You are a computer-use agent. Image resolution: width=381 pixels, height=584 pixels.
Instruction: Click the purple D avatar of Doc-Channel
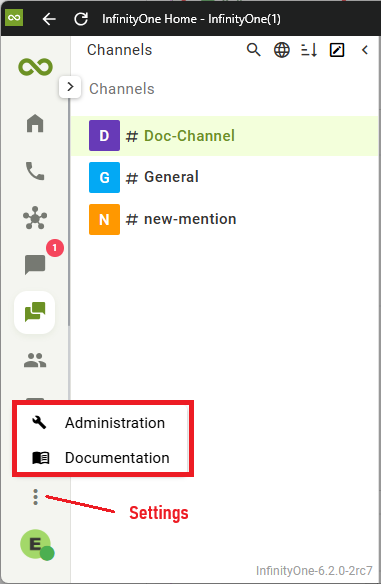pos(104,136)
